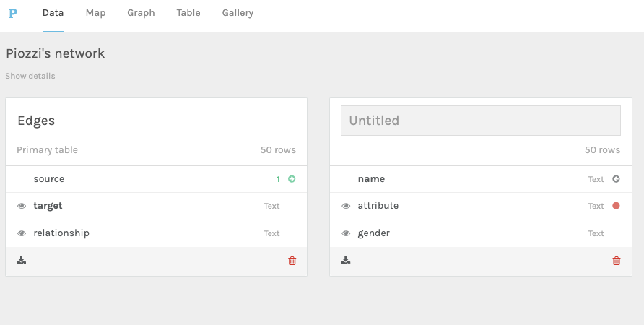Delete the Edges table
This screenshot has height=325, width=644.
point(292,261)
